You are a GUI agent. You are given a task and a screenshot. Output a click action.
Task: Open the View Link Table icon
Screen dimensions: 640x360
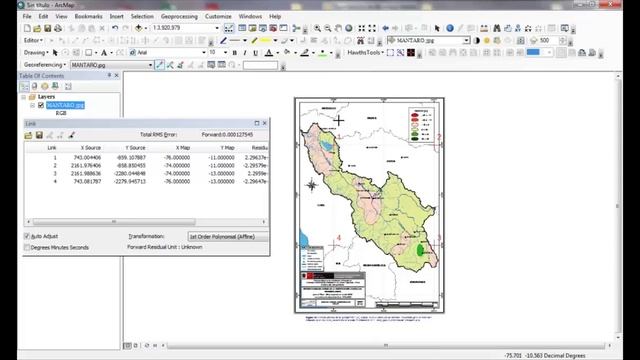(x=222, y=65)
